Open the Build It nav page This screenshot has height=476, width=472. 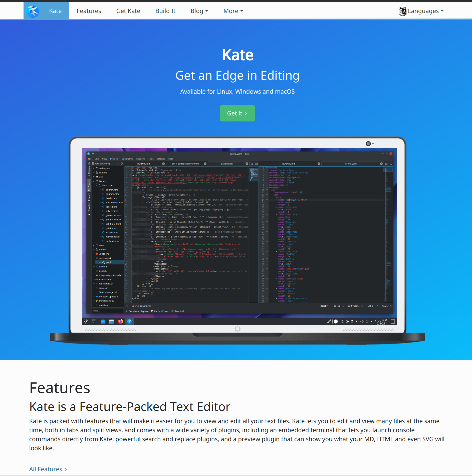click(165, 11)
